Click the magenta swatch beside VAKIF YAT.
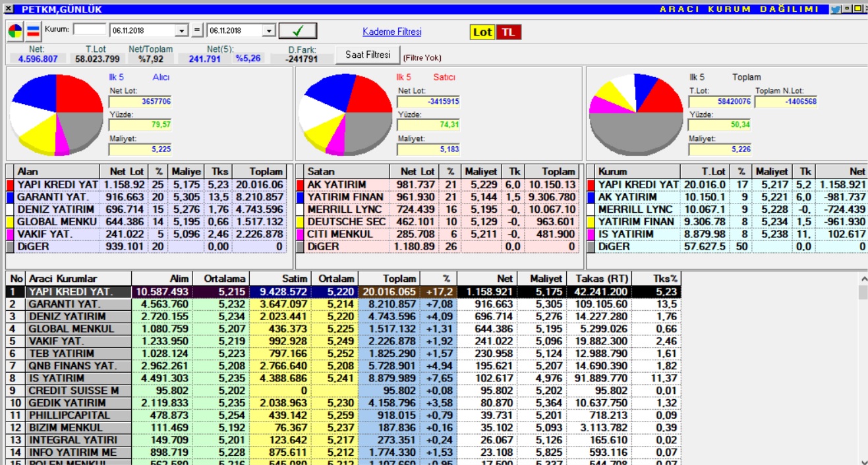The image size is (868, 465). [10, 234]
